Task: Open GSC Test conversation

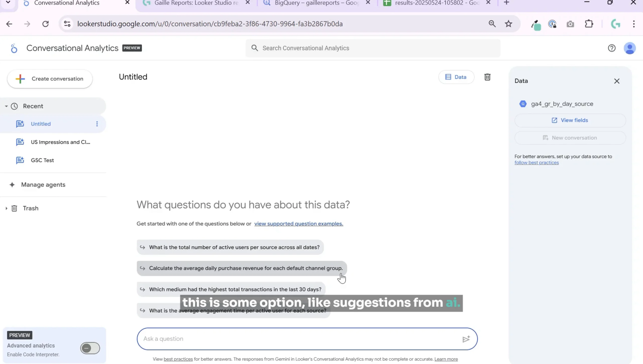Action: pyautogui.click(x=42, y=160)
